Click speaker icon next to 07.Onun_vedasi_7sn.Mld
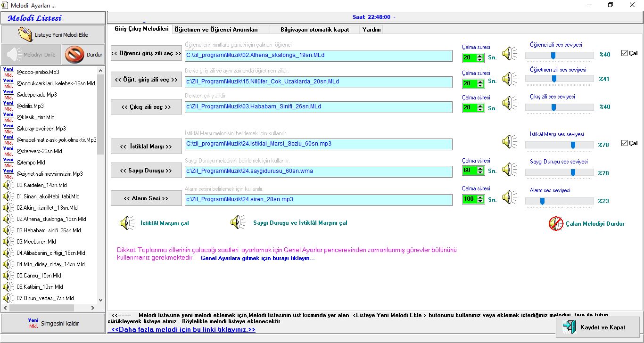Image resolution: width=644 pixels, height=343 pixels. [x=8, y=298]
